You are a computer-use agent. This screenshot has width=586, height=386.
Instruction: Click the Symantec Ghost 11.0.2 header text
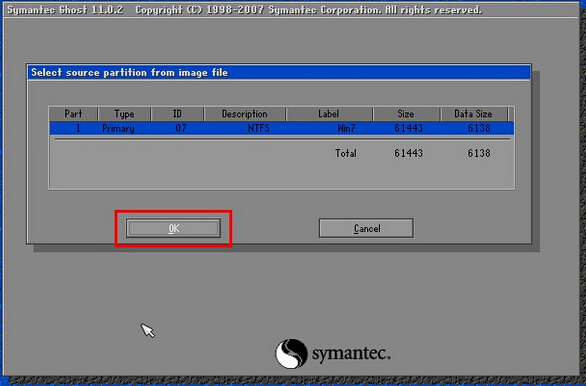[x=65, y=10]
